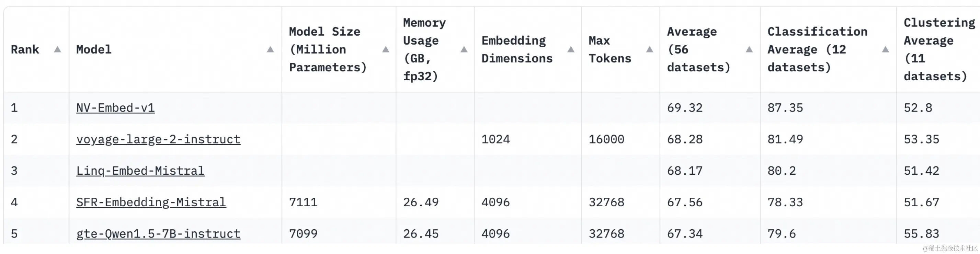Sort by Rank column arrow

point(57,49)
